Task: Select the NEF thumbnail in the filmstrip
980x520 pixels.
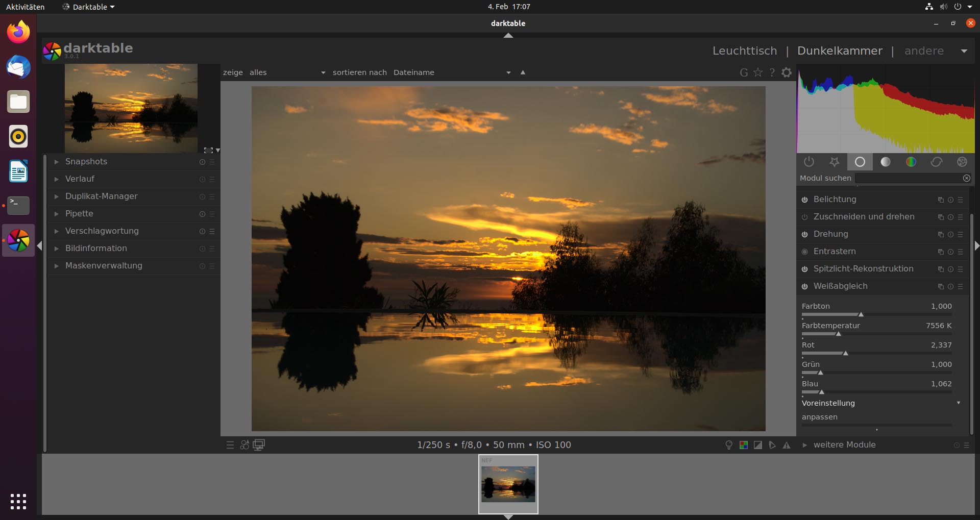Action: 508,484
